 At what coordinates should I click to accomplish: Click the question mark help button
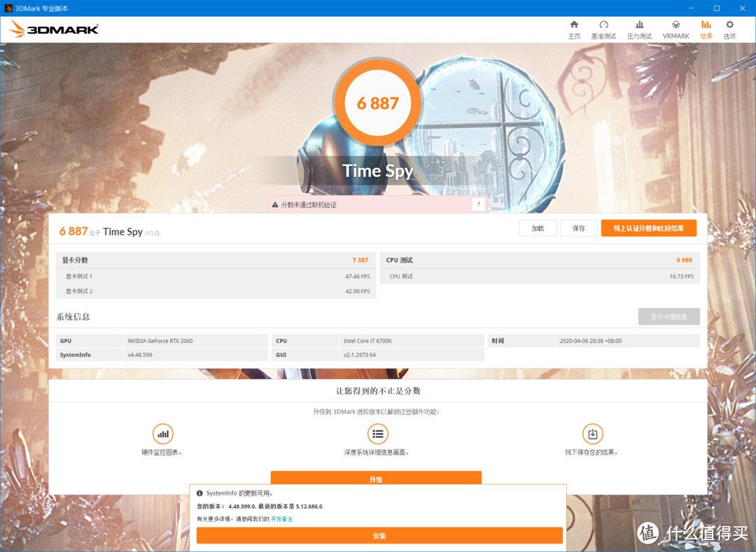click(x=478, y=204)
